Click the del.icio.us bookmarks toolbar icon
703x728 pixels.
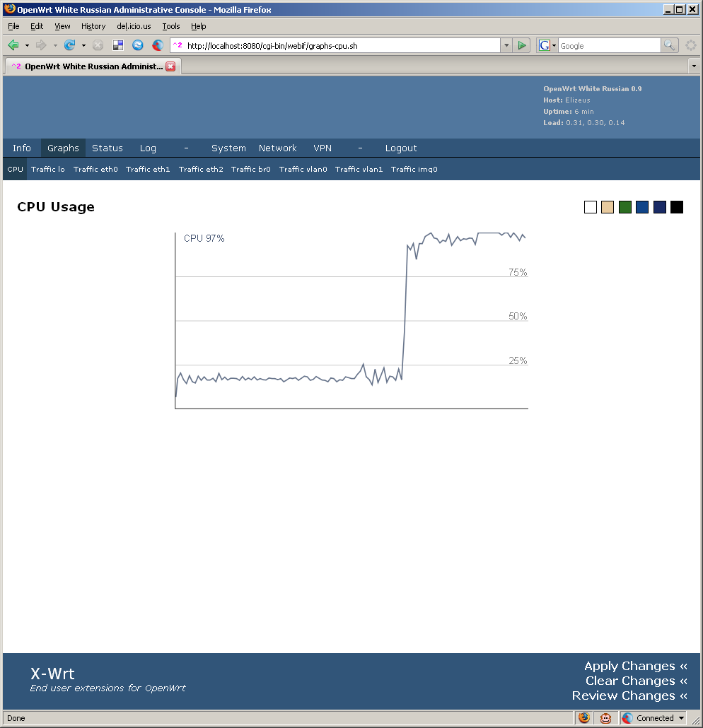point(118,45)
